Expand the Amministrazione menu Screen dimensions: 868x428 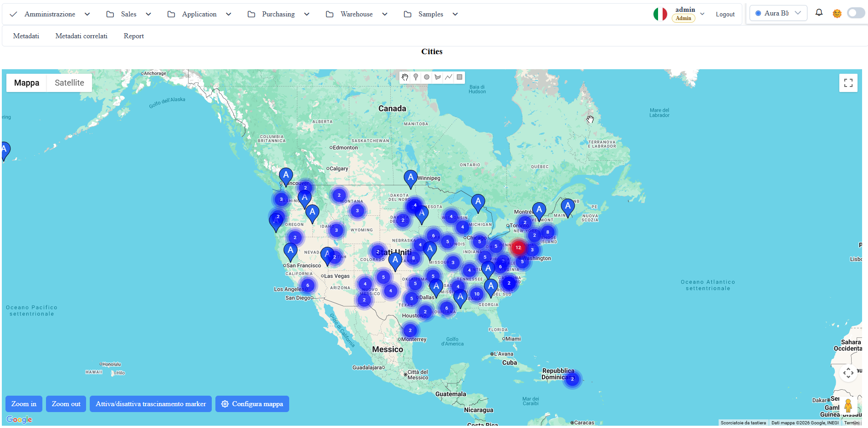point(50,14)
